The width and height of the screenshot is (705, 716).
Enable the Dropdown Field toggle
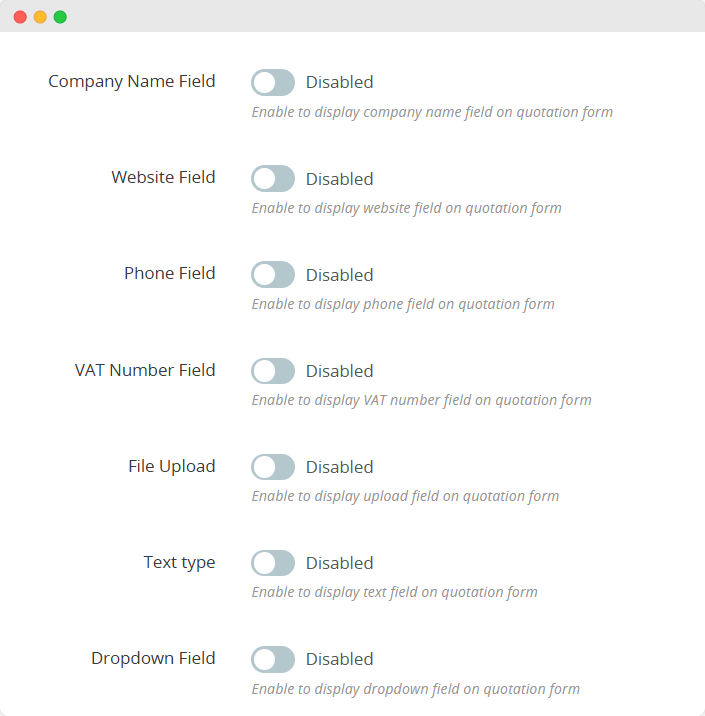273,659
